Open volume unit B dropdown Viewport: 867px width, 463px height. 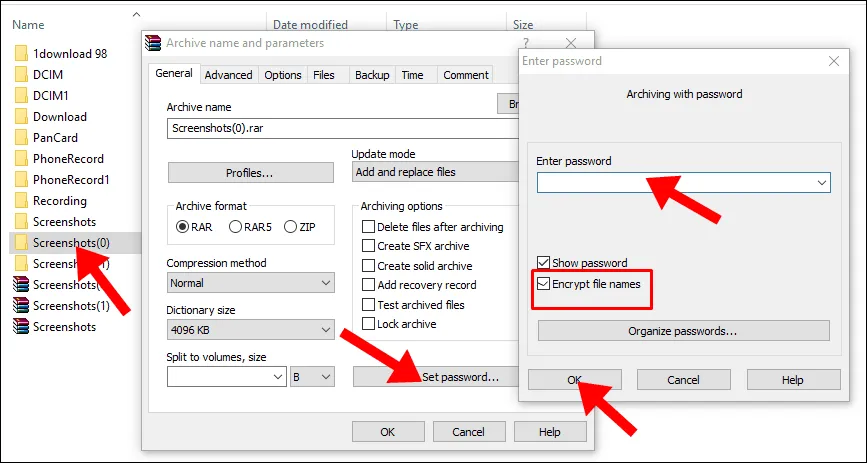[x=312, y=378]
